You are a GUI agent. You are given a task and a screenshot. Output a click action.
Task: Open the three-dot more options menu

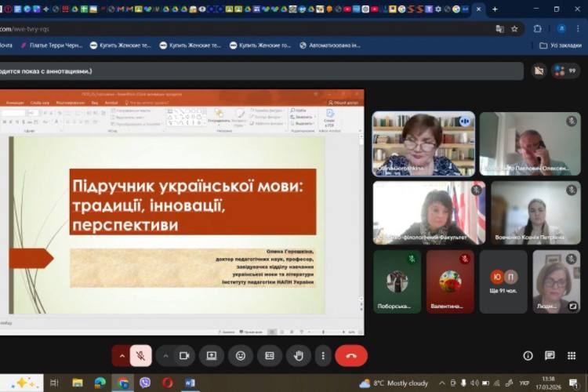click(323, 355)
